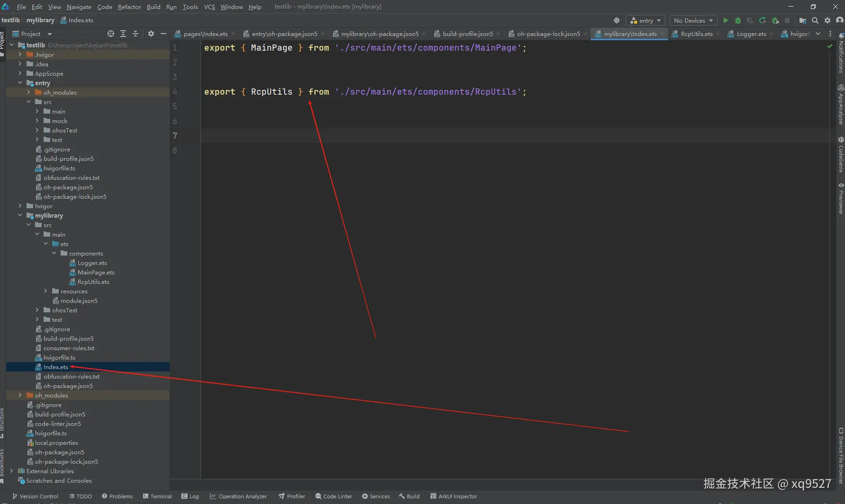Screen dimensions: 845x504
Task: Expand the AppScope folder
Action: 20,73
